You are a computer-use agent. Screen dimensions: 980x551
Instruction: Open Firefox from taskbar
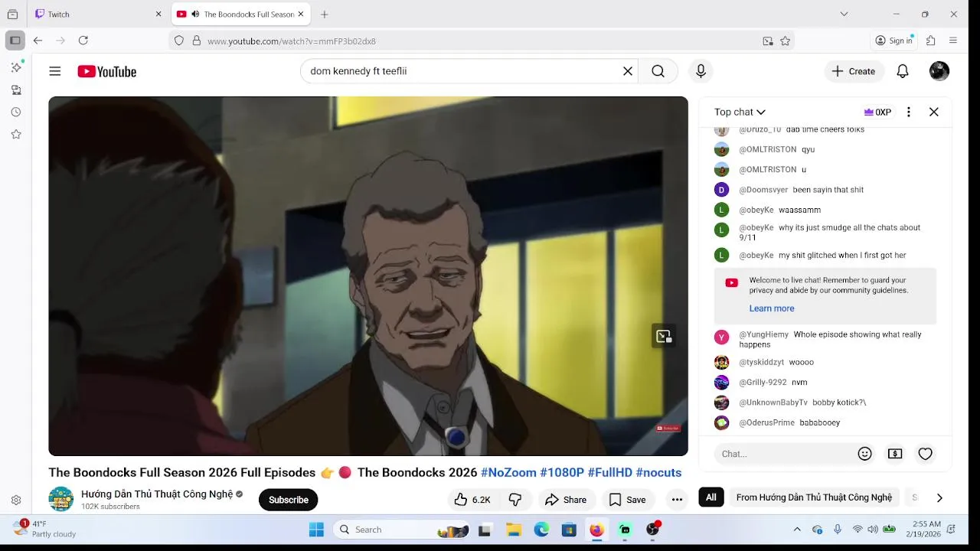pyautogui.click(x=596, y=530)
